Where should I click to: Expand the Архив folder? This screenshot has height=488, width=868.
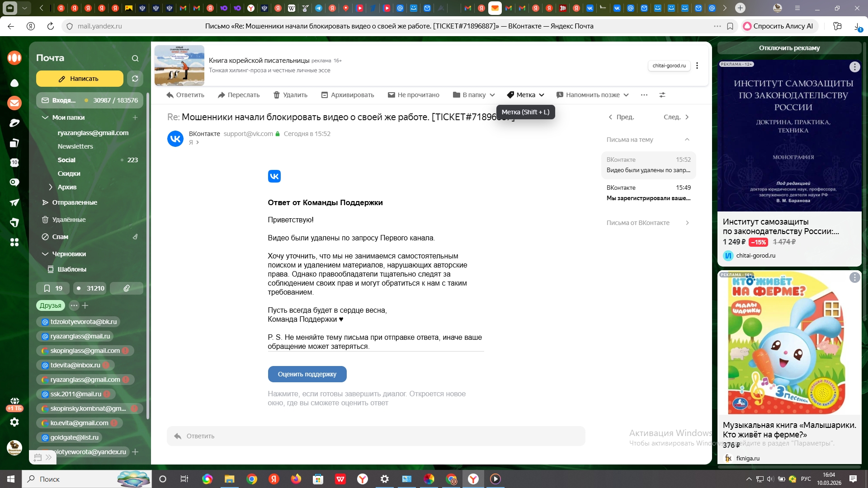point(51,187)
